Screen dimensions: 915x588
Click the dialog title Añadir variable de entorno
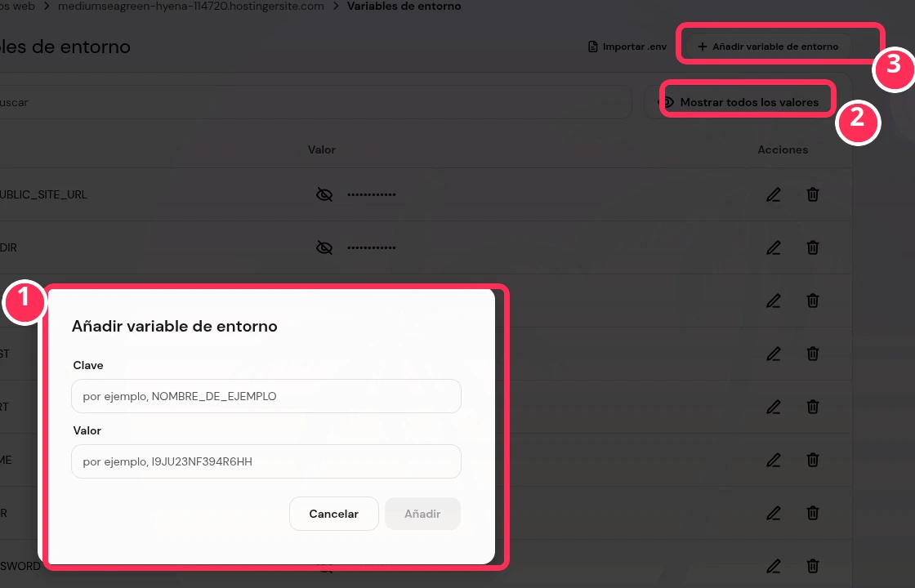pos(175,326)
